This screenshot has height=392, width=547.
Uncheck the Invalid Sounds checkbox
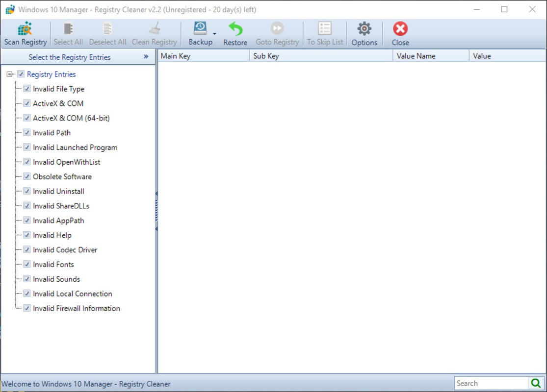pyautogui.click(x=27, y=279)
